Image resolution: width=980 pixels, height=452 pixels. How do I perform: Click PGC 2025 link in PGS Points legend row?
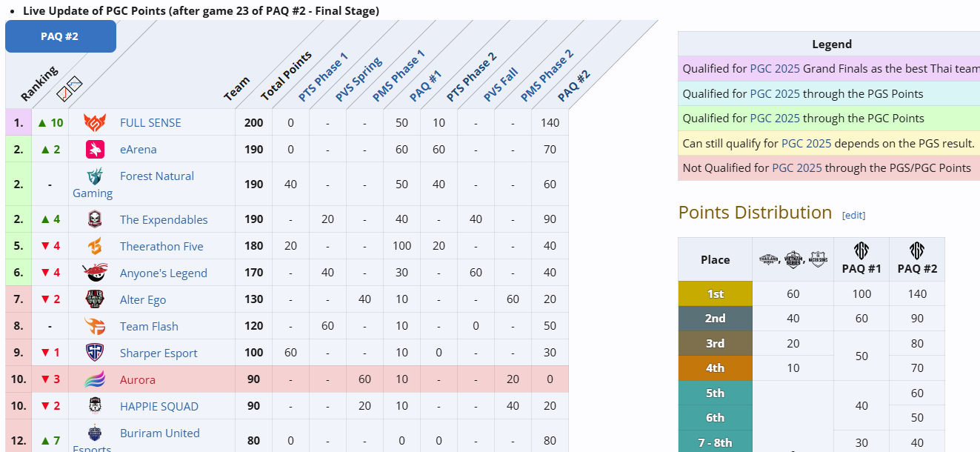click(x=775, y=93)
